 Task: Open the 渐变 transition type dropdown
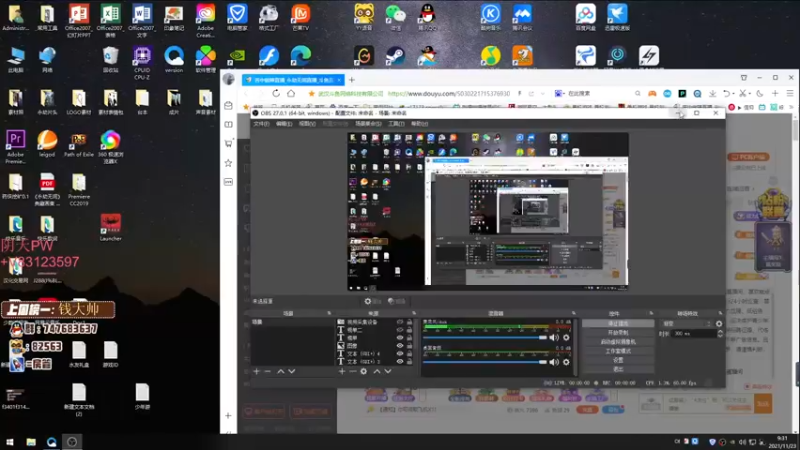[686, 323]
